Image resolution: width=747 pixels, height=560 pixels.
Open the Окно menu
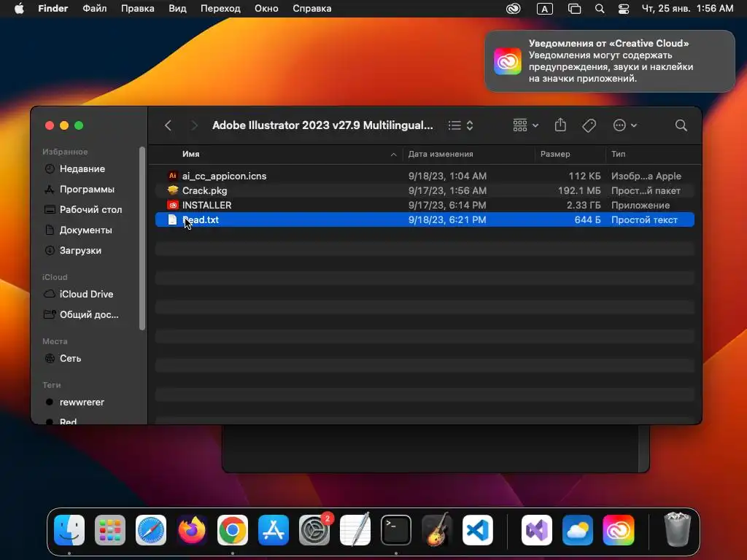[266, 9]
